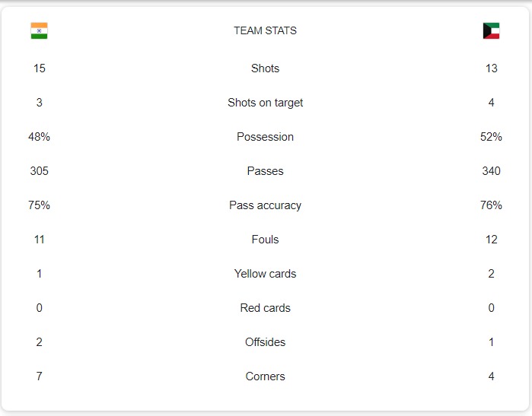The width and height of the screenshot is (532, 416).
Task: Click India's 75% pass accuracy value
Action: 39,205
